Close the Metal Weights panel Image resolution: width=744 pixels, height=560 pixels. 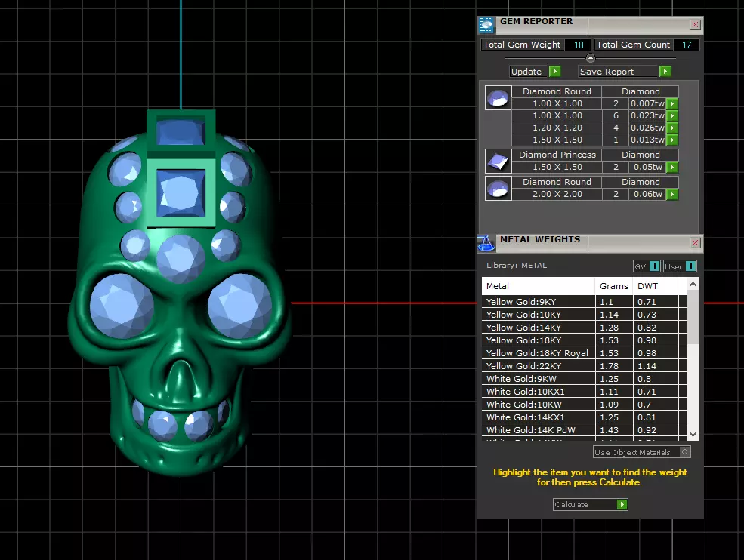pos(695,243)
